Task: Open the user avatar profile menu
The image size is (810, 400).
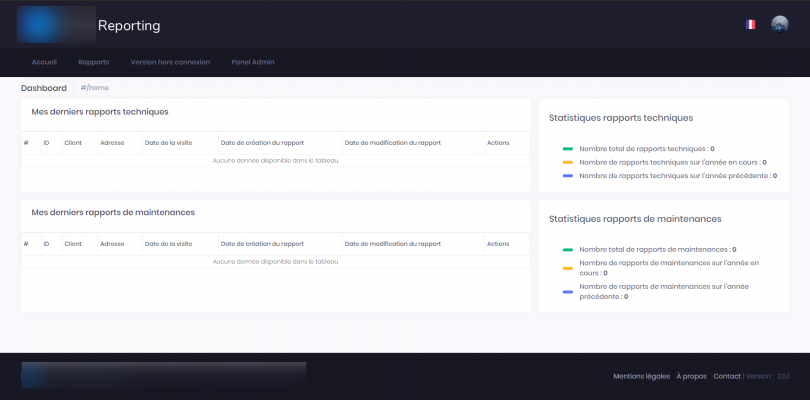Action: click(x=780, y=24)
